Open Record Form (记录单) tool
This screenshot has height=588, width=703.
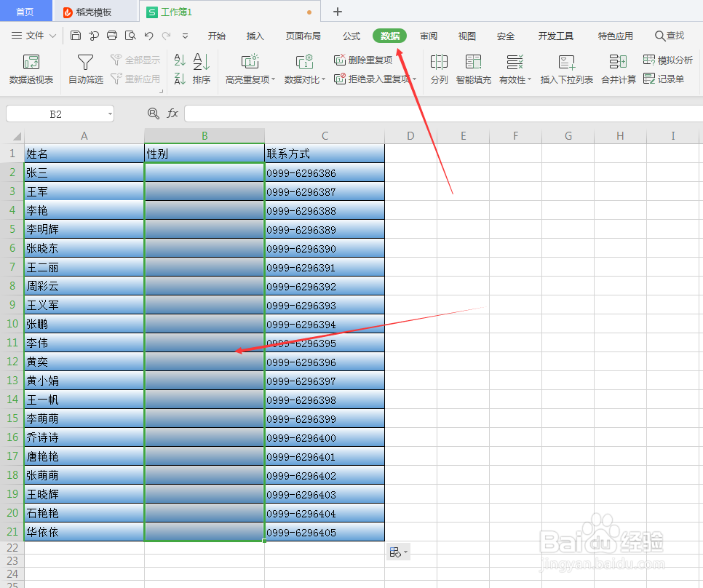664,79
